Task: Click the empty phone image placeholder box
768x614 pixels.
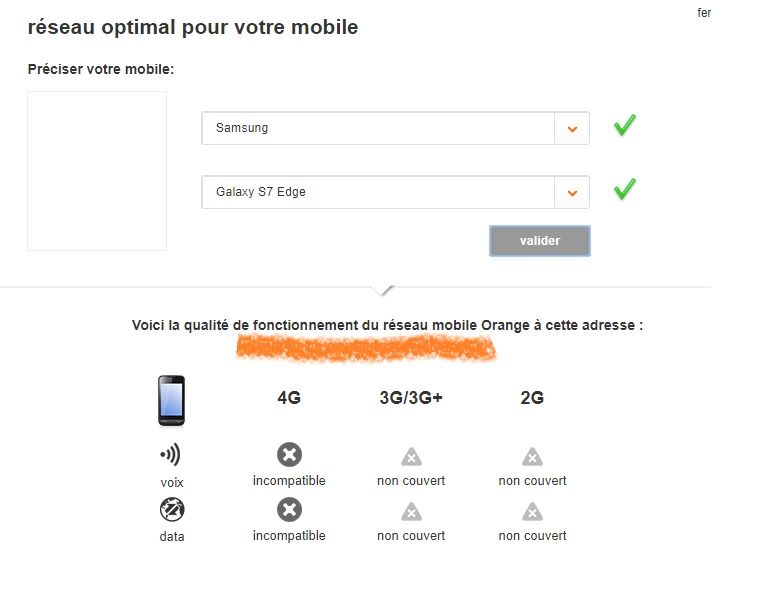Action: coord(97,171)
